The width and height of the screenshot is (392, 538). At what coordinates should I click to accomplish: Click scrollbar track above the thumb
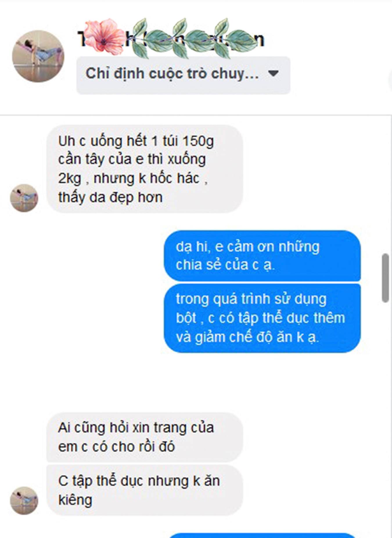[x=385, y=184]
